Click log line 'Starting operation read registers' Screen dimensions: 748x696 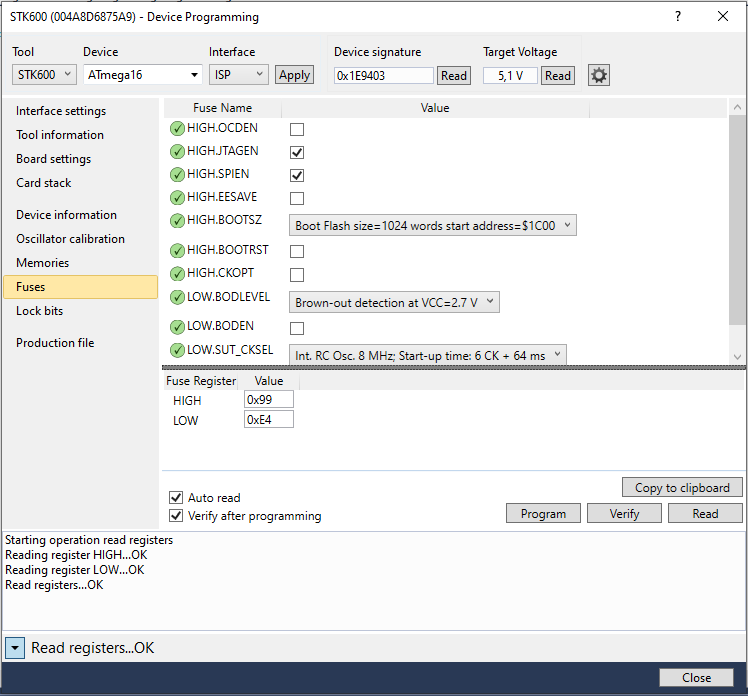(x=89, y=540)
